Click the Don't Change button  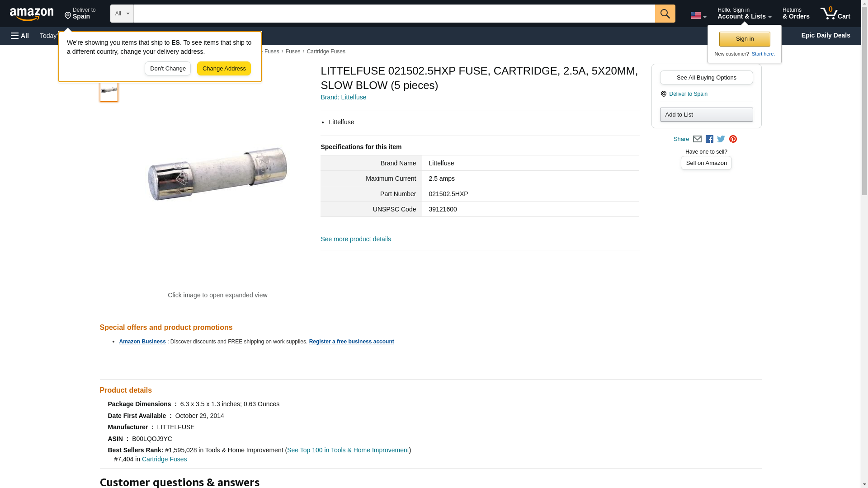(168, 69)
